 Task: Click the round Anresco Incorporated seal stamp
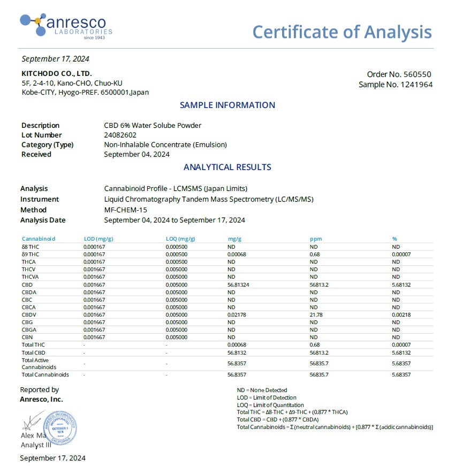(x=60, y=428)
